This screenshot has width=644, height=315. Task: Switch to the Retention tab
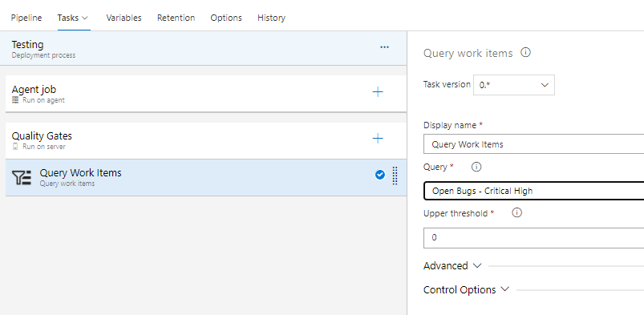(x=176, y=18)
